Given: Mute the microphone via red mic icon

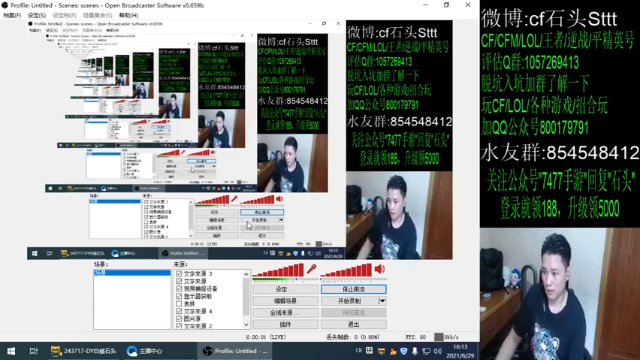Looking at the screenshot, I should tap(311, 269).
